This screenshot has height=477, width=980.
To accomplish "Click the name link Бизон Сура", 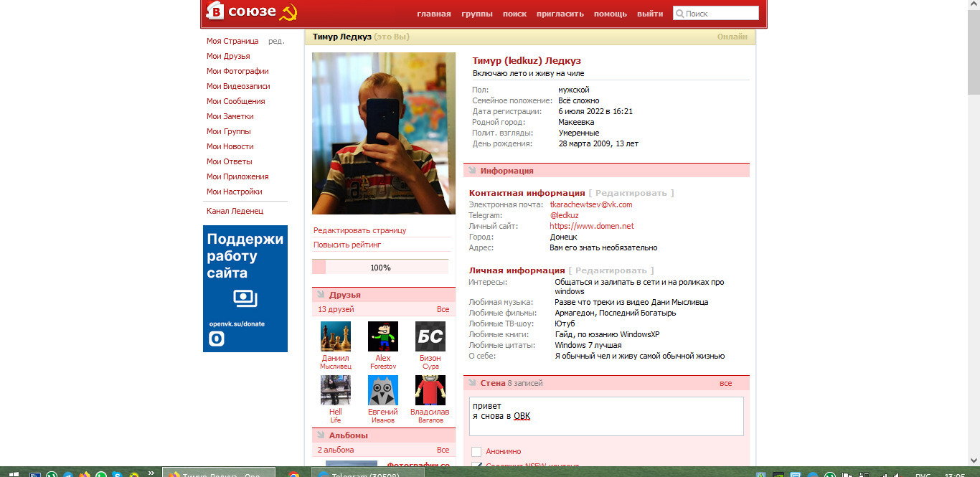I will coord(430,362).
